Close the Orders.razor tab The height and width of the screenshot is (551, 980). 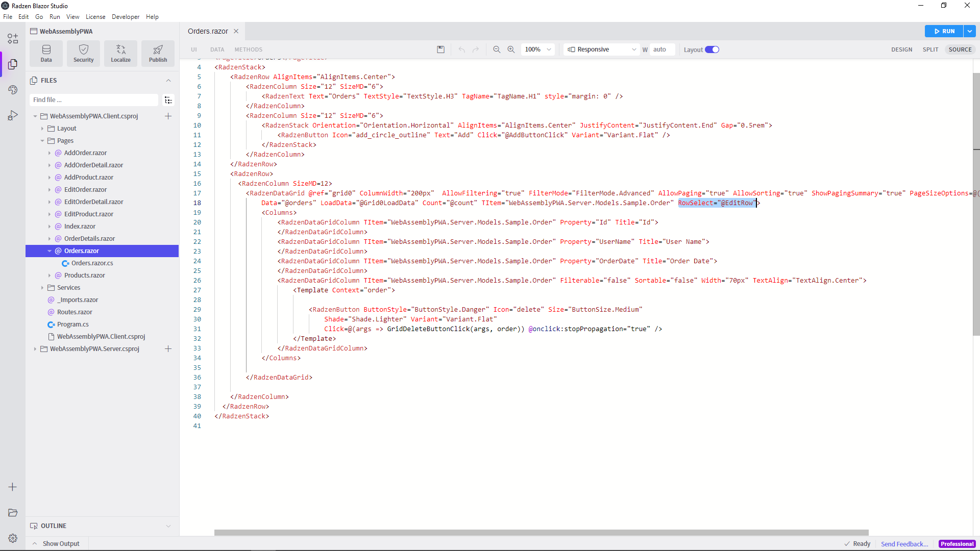click(236, 31)
